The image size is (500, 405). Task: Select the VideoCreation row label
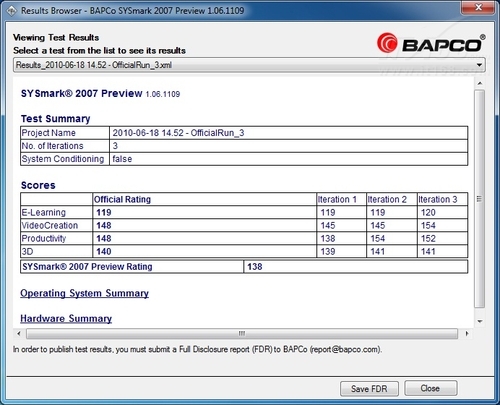pos(50,225)
